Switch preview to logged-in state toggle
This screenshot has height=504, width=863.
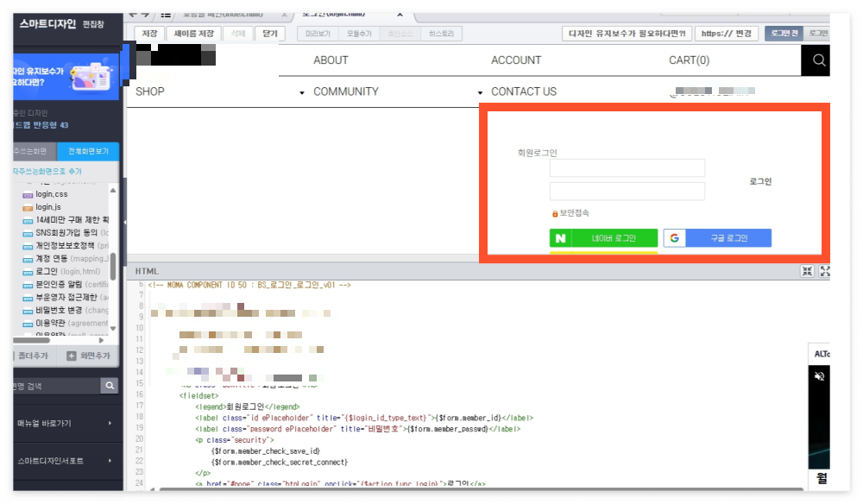[816, 34]
